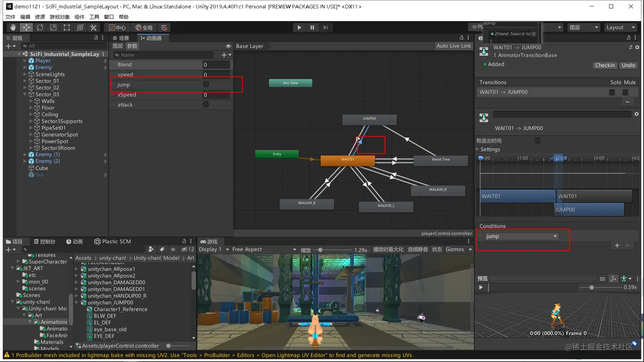Screen dimensions: 644x362
Task: Toggle the global handle rotation button 全局
Action: (144, 27)
